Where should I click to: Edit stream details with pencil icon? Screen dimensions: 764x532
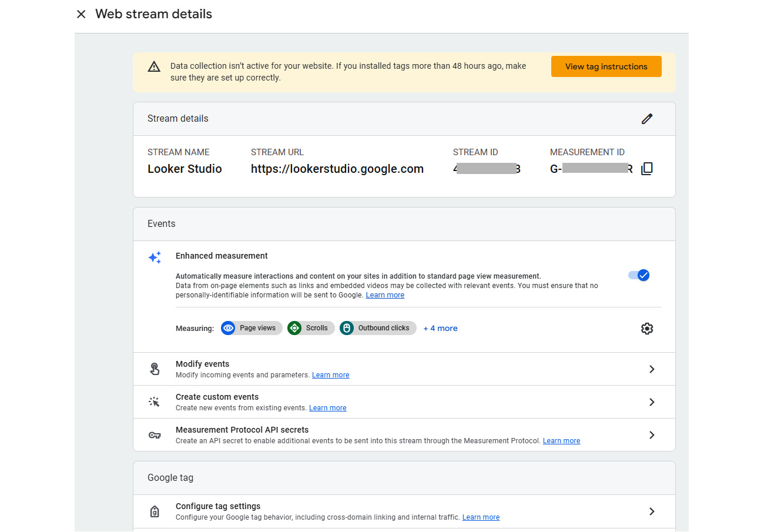pyautogui.click(x=647, y=119)
